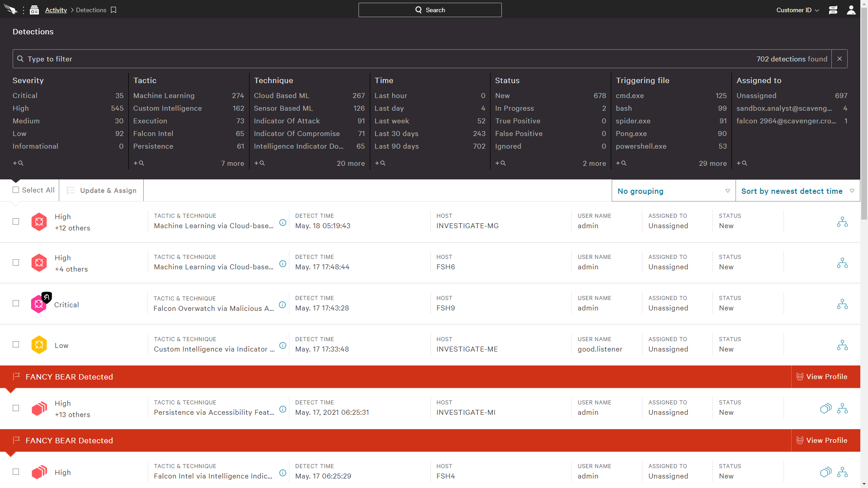Expand the Customer ID dropdown in top right
Image resolution: width=868 pixels, height=488 pixels.
(798, 9)
